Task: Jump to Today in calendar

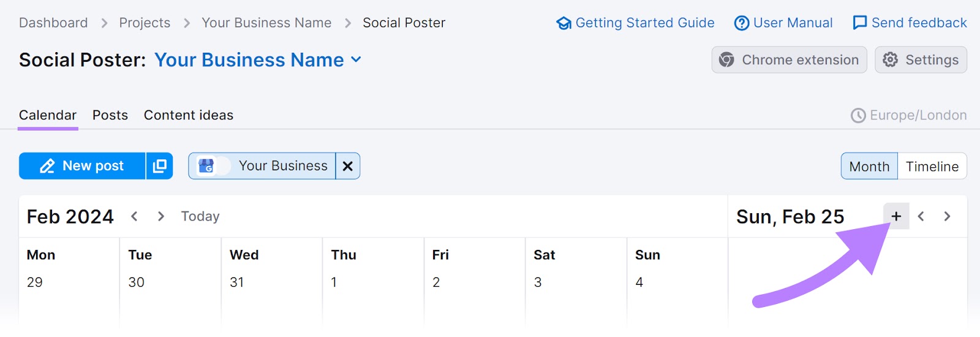Action: (x=200, y=216)
